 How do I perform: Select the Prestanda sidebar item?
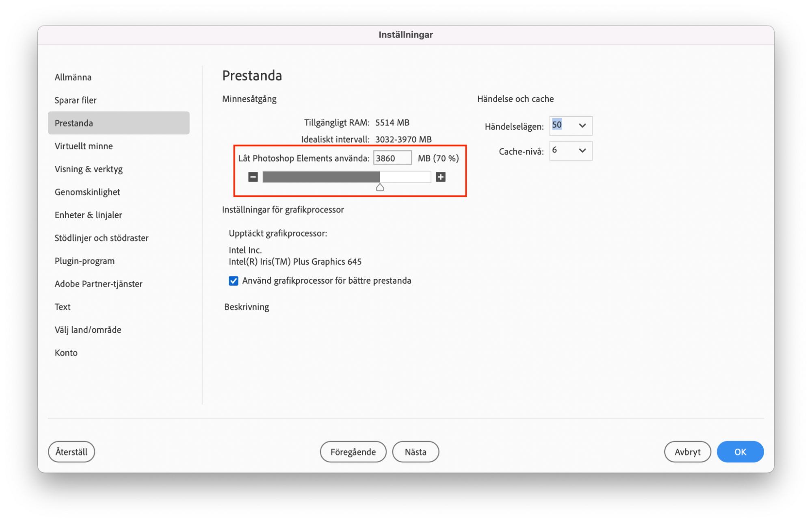tap(119, 123)
